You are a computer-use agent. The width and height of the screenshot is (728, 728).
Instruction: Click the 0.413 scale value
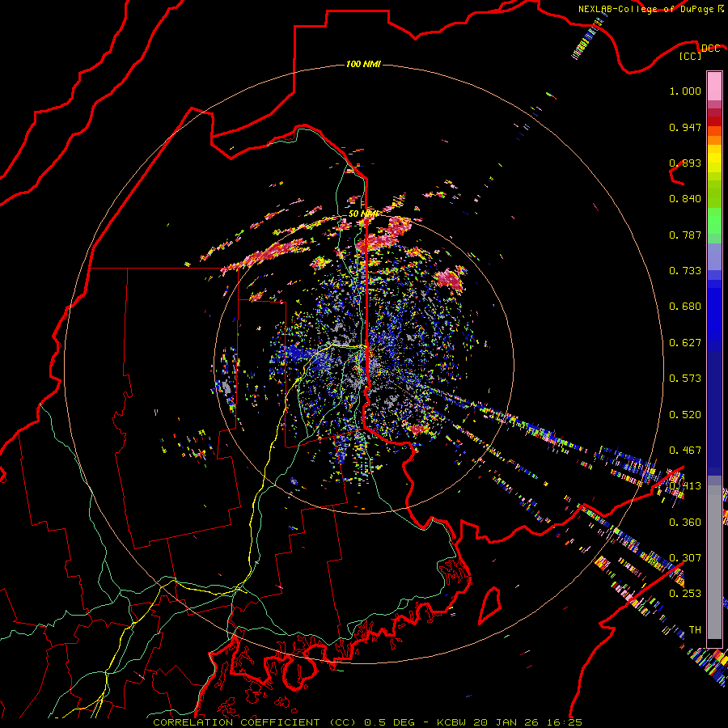tap(685, 486)
